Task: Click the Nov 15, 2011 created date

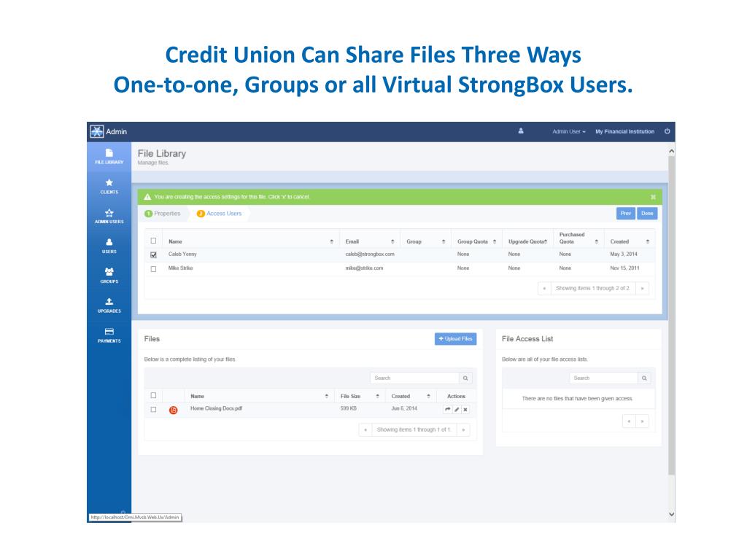Action: [624, 268]
